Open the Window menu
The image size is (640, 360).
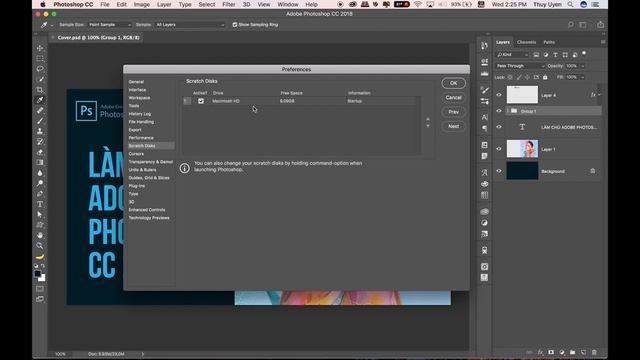click(x=288, y=4)
